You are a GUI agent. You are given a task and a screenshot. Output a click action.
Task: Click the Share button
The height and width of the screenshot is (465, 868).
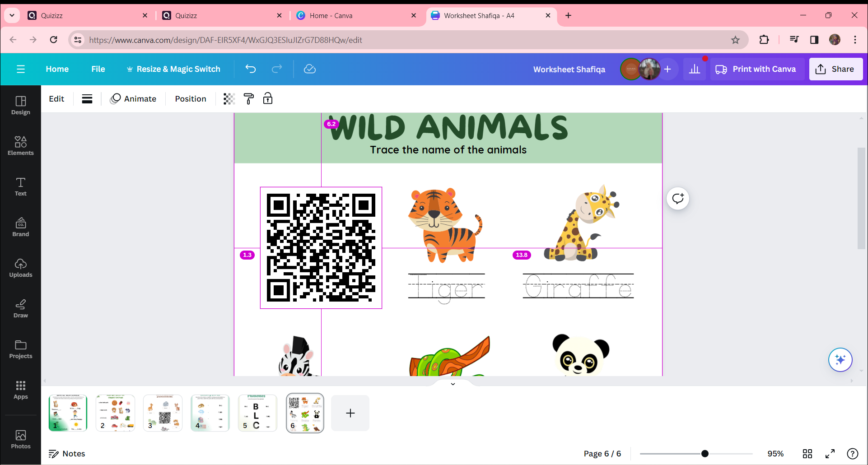click(835, 69)
